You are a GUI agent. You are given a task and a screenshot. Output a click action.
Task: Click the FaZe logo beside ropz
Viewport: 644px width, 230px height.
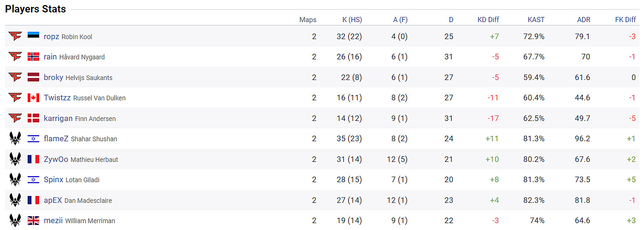tap(15, 36)
